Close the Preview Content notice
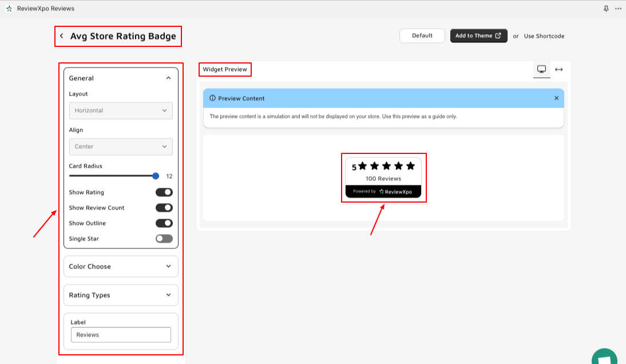This screenshot has height=364, width=626. click(557, 98)
